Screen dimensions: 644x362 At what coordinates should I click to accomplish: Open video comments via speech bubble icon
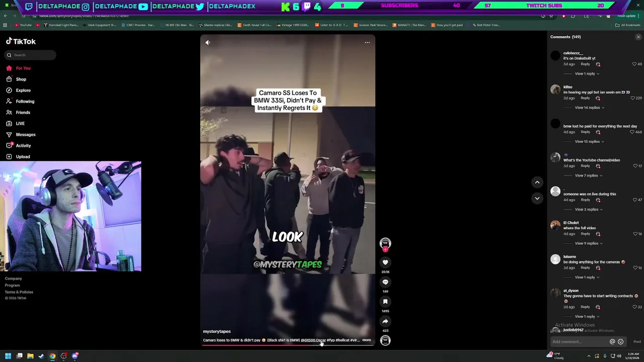tap(385, 282)
